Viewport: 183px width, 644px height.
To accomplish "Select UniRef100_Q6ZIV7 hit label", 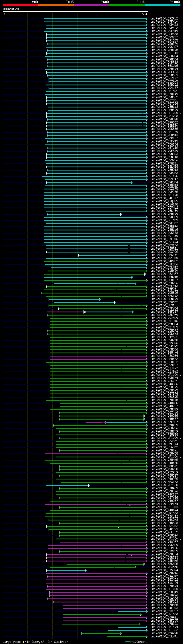I will [164, 78].
